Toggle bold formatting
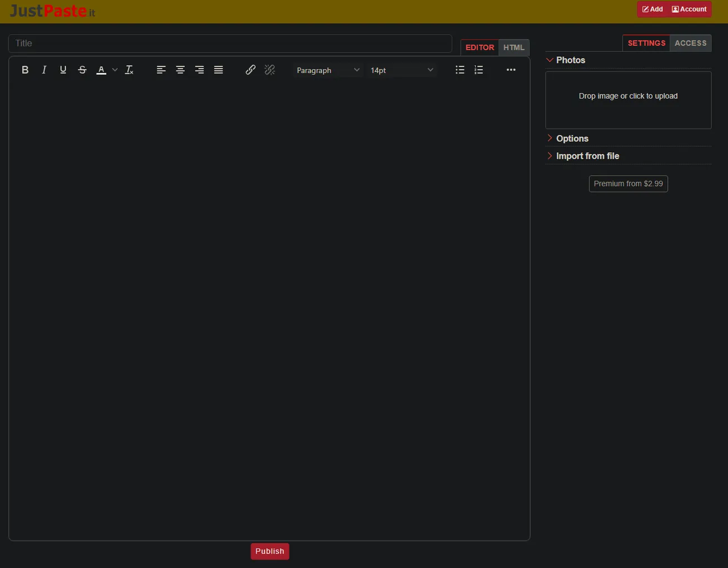The image size is (728, 568). [25, 70]
